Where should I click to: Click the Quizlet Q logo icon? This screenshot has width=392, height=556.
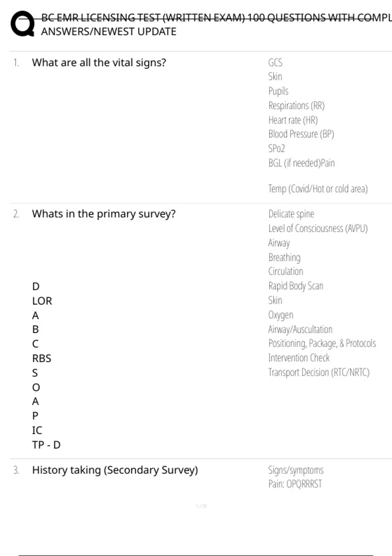23,24
